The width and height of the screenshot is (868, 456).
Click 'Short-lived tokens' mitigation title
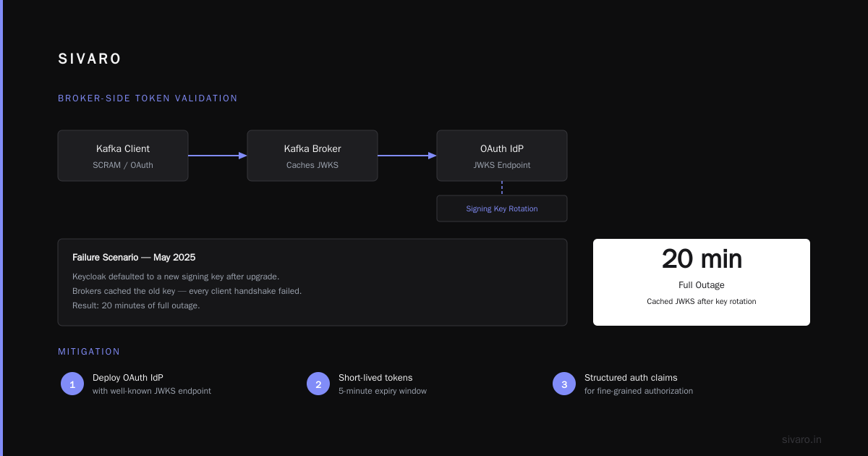(375, 378)
